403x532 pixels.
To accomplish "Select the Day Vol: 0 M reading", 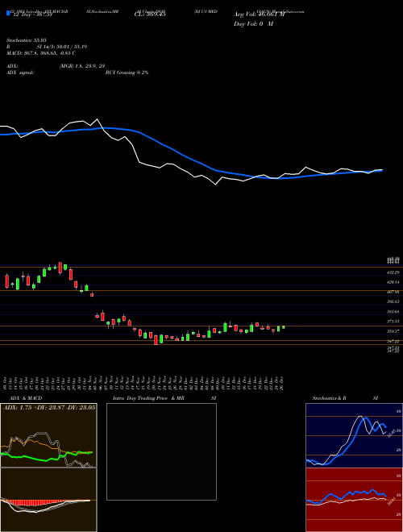I will point(253,24).
